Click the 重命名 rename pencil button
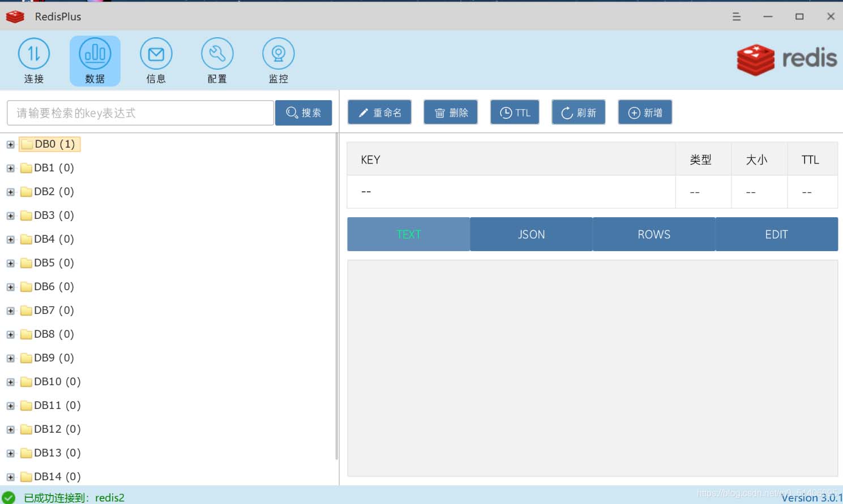The height and width of the screenshot is (504, 843). (379, 113)
